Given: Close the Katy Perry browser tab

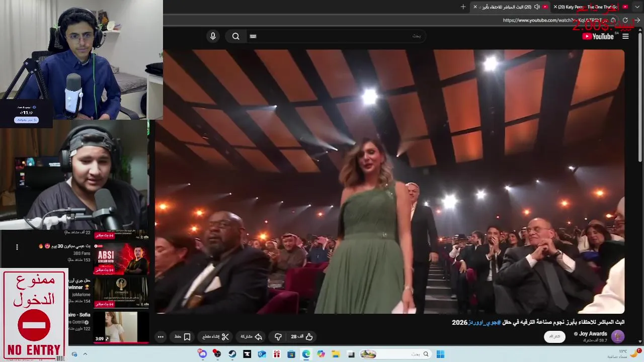Looking at the screenshot, I should pyautogui.click(x=555, y=7).
